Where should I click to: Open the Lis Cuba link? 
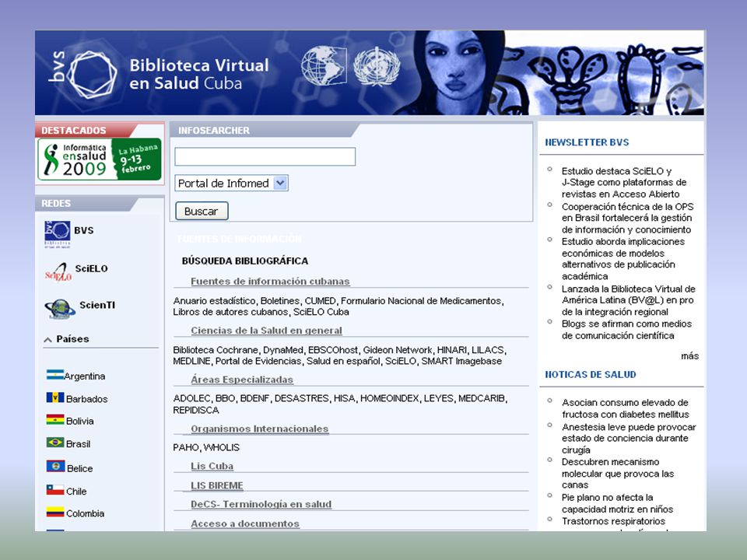coord(212,466)
